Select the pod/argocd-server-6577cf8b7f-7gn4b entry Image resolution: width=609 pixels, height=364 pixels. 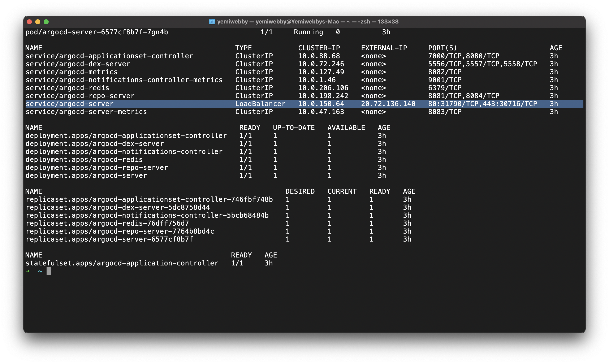click(x=97, y=32)
